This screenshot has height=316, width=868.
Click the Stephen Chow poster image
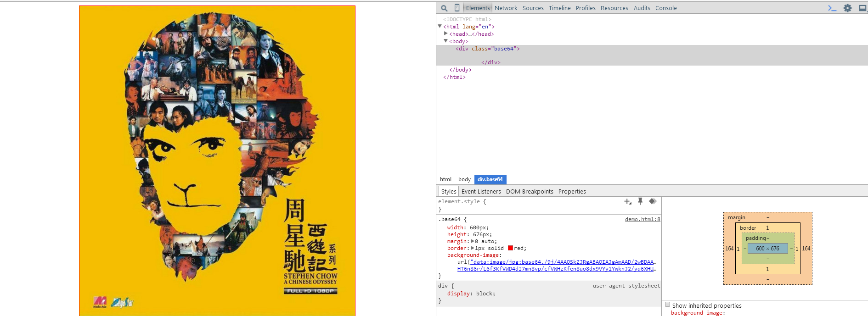217,161
